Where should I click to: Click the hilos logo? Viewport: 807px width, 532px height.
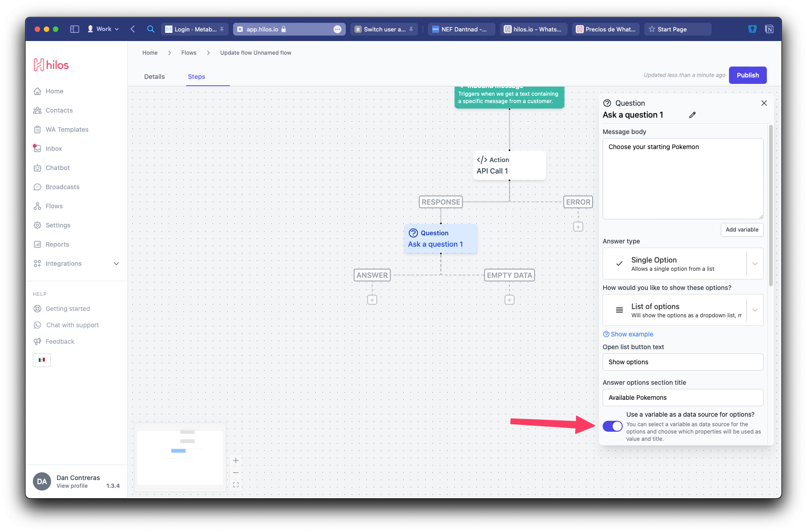[x=51, y=64]
